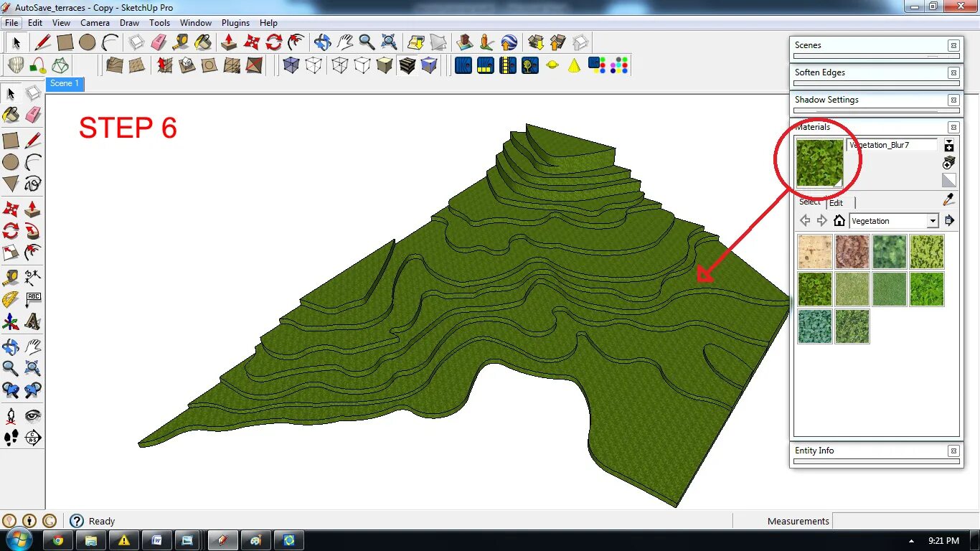Select the Vegetation_Blur7 material thumbnail

click(x=819, y=161)
